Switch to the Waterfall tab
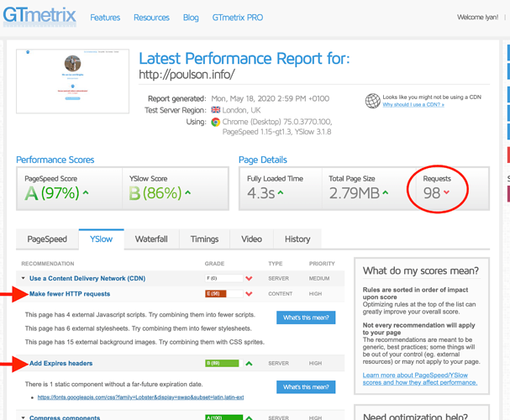The height and width of the screenshot is (420, 510). 151,239
